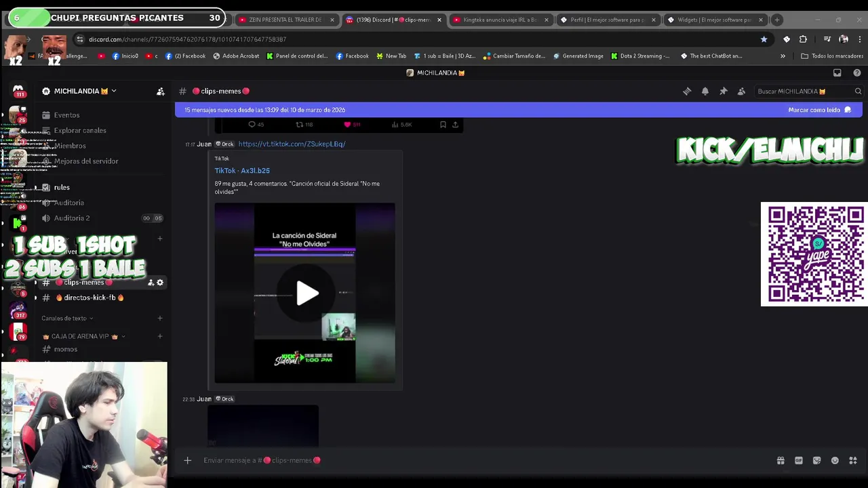Collapse CAJA DE ARENA VIP category
Screen dimensions: 868x488
point(83,336)
